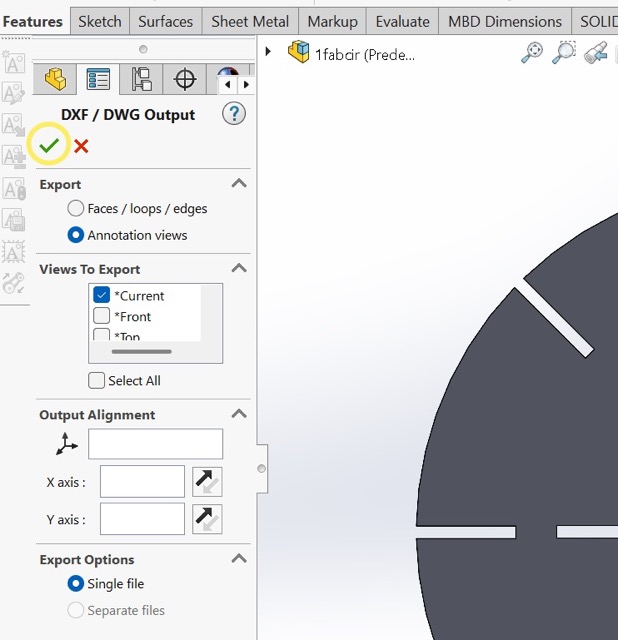Viewport: 618px width, 640px height.
Task: Click the annotation A with lock icon
Action: click(13, 188)
